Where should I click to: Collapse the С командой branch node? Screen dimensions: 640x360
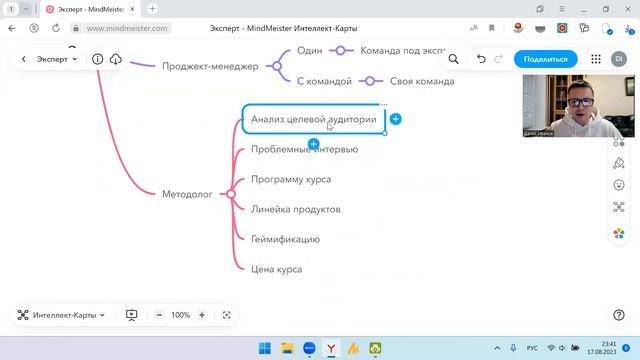tap(370, 81)
